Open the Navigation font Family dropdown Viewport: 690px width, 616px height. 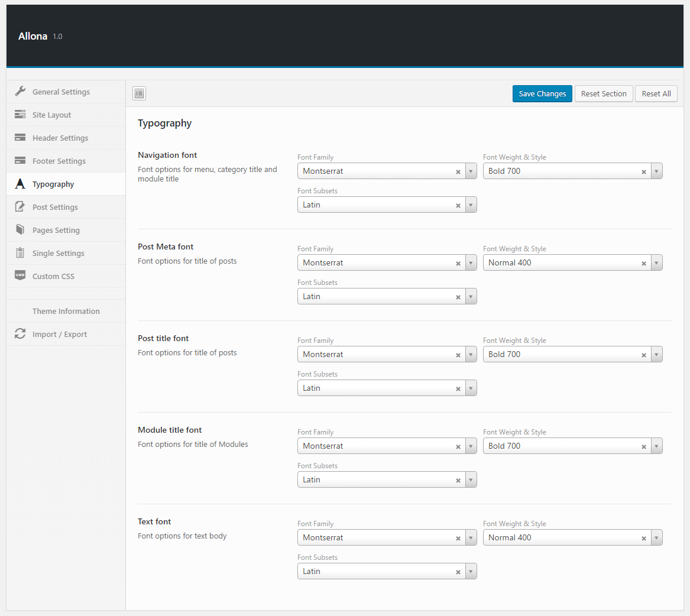[471, 171]
